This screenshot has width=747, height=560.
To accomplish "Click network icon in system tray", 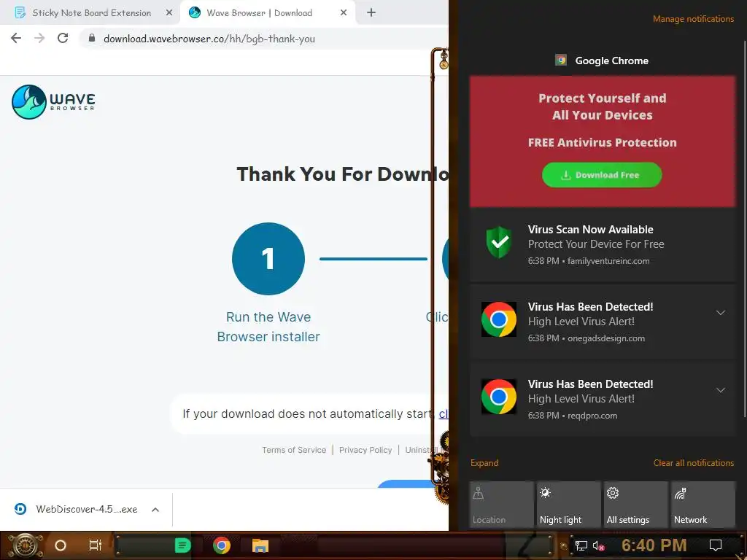I will click(581, 545).
